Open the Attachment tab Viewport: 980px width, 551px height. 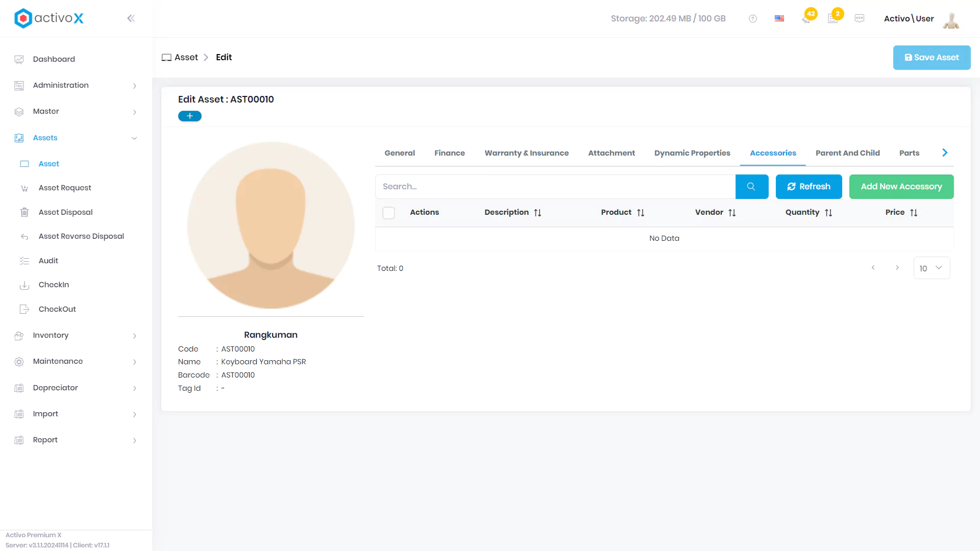(x=611, y=153)
